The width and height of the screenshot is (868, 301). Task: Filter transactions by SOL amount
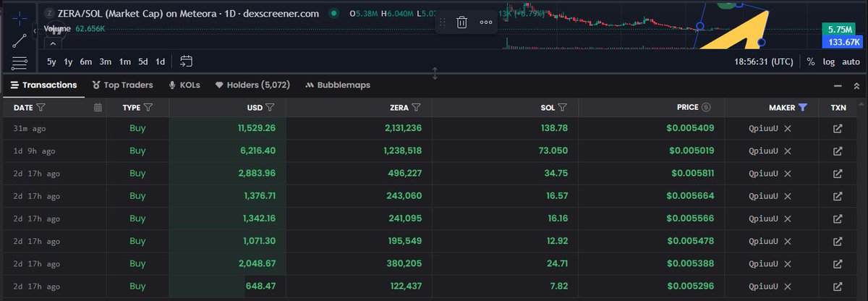[x=562, y=108]
